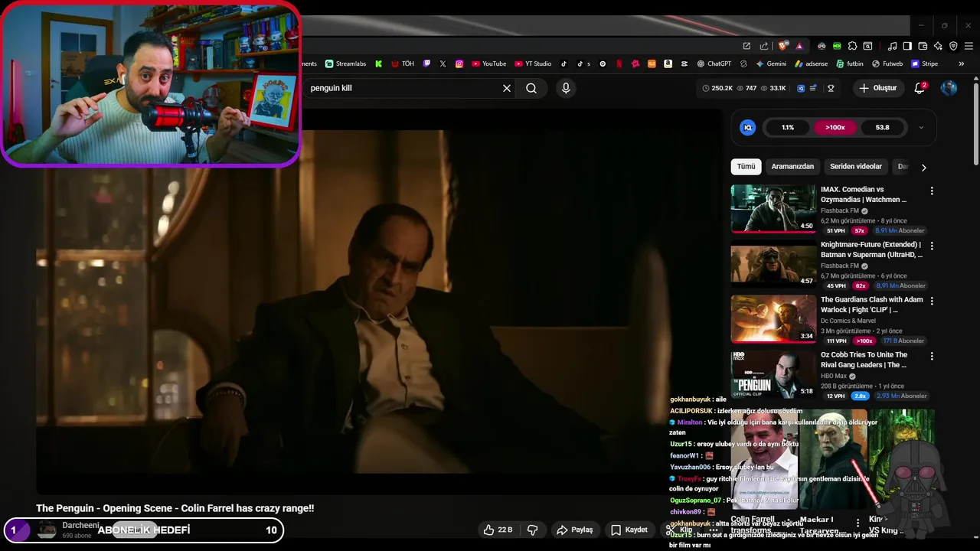Open the Brave Shields lion icon
Image resolution: width=980 pixels, height=551 pixels.
tap(783, 46)
